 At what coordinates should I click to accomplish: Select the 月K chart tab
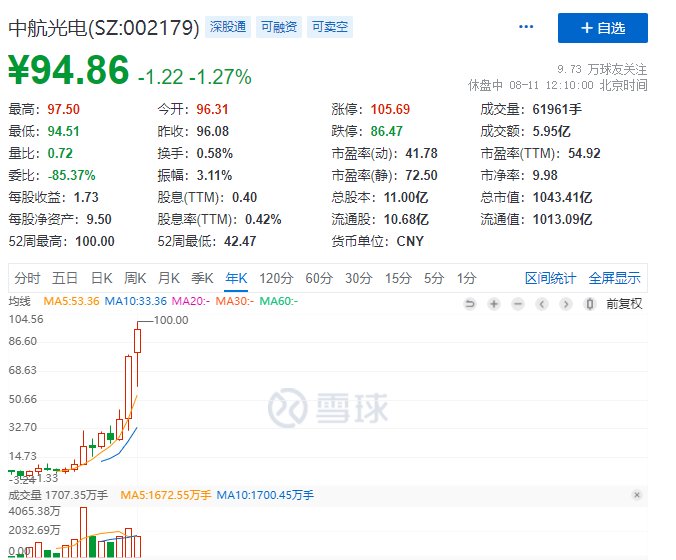pyautogui.click(x=169, y=278)
